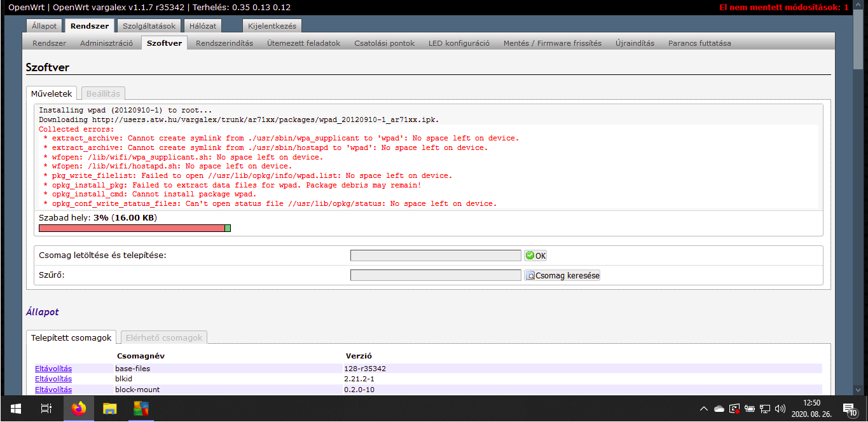The height and width of the screenshot is (422, 868).
Task: Click version 0.2.0-10
Action: [x=359, y=390]
